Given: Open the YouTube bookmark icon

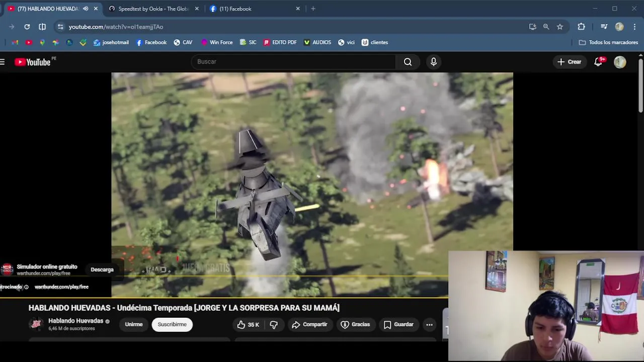Looking at the screenshot, I should [29, 42].
